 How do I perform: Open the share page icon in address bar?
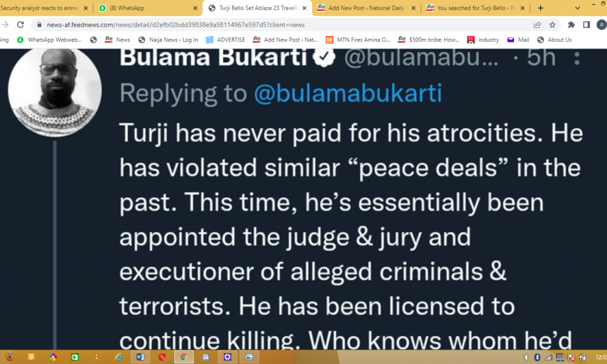point(537,25)
